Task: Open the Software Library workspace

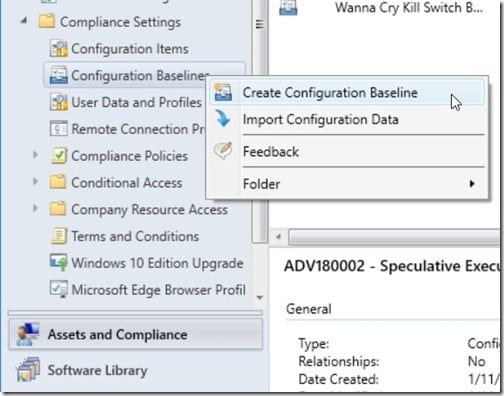Action: point(136,370)
